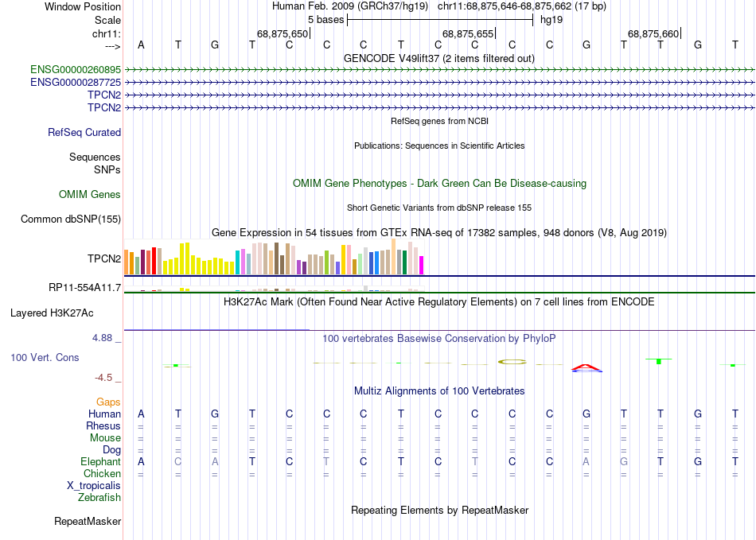The height and width of the screenshot is (540, 756).
Task: Click the Human species row label
Action: 104,414
